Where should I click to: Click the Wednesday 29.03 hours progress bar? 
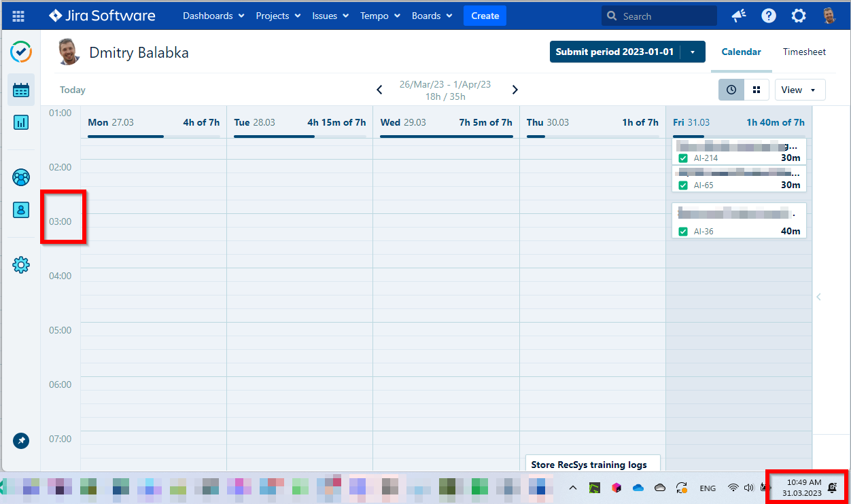pos(446,137)
